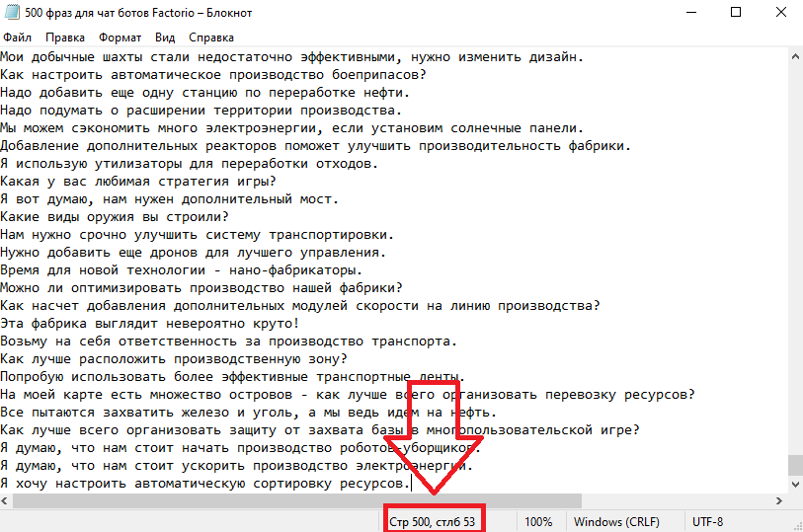Click line 'Нам нужно срочно улучшить систему'
Image resolution: width=803 pixels, height=532 pixels.
[198, 235]
